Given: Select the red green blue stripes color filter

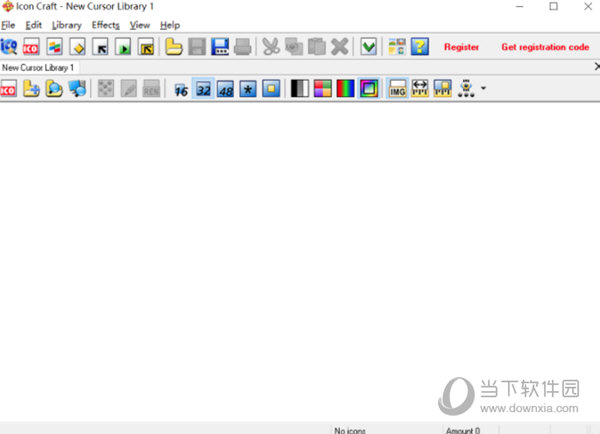Looking at the screenshot, I should tap(346, 88).
